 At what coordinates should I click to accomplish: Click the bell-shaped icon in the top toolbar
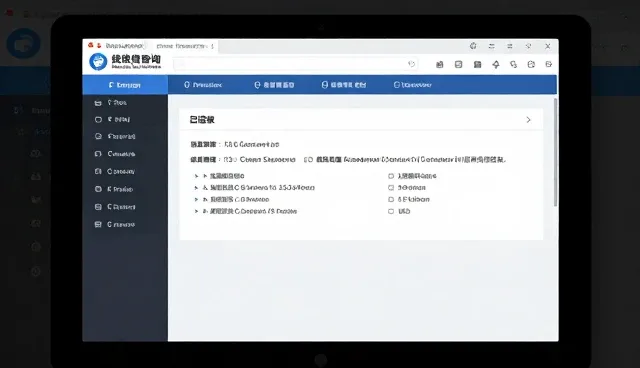click(496, 64)
